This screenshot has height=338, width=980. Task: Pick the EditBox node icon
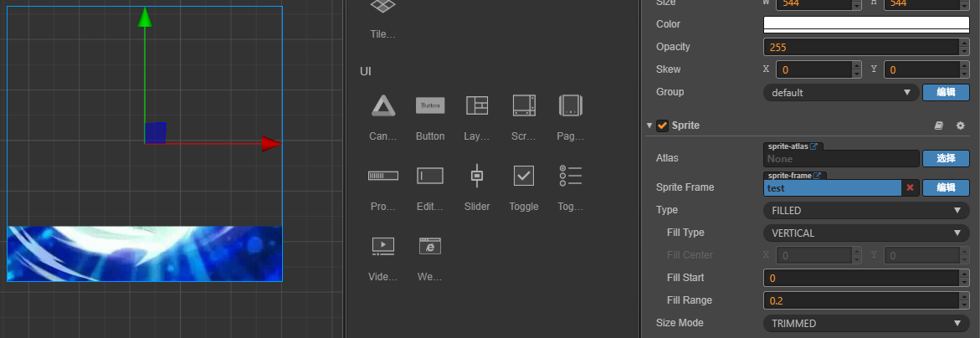click(x=430, y=176)
